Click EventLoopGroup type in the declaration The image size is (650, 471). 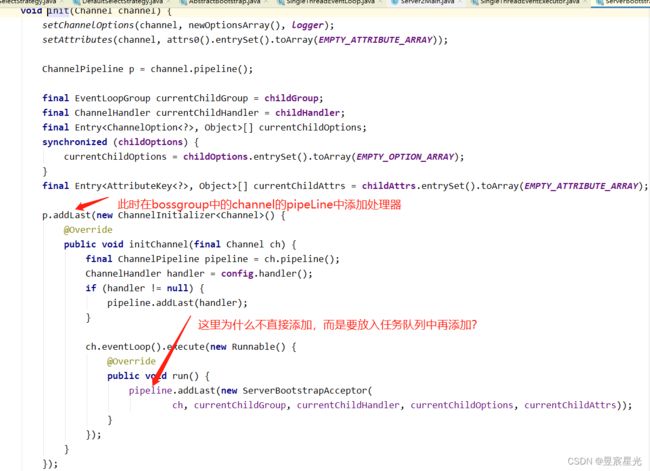(112, 98)
